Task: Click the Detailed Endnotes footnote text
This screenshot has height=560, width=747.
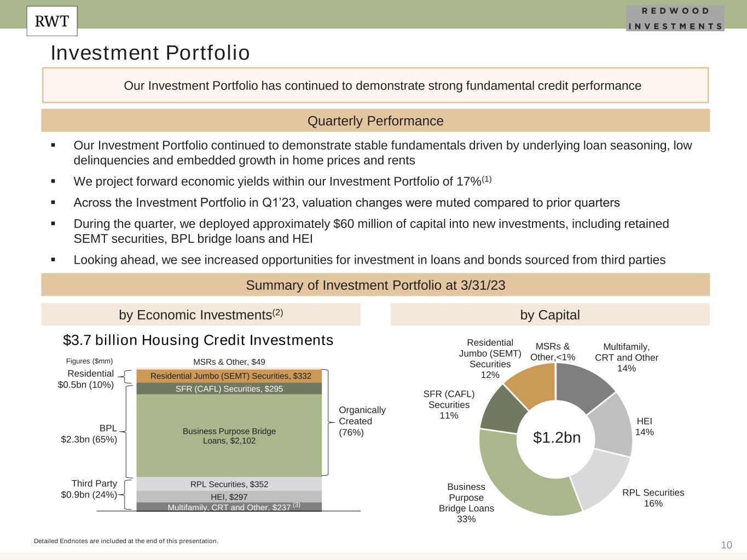Action: point(126,541)
